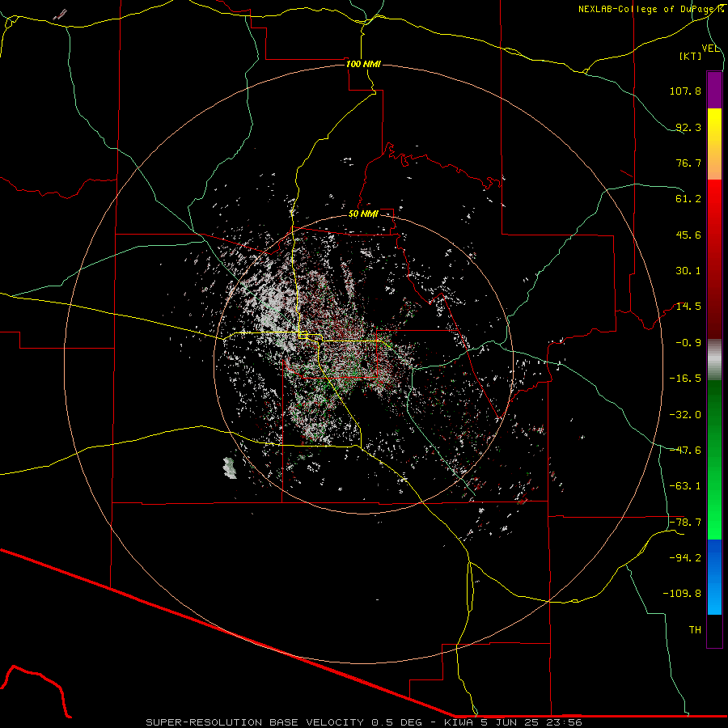This screenshot has height=728, width=728.
Task: Click the 92.3 velocity scale value
Action: pyautogui.click(x=688, y=127)
